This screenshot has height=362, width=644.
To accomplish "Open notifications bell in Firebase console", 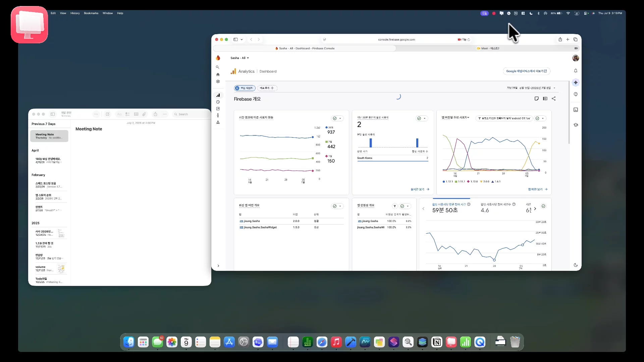I will (576, 71).
